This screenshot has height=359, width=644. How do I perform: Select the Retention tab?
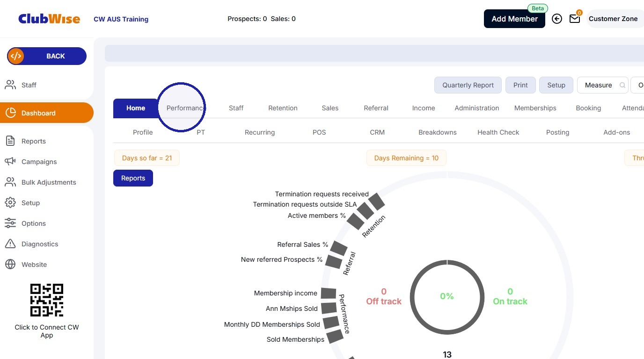point(283,108)
